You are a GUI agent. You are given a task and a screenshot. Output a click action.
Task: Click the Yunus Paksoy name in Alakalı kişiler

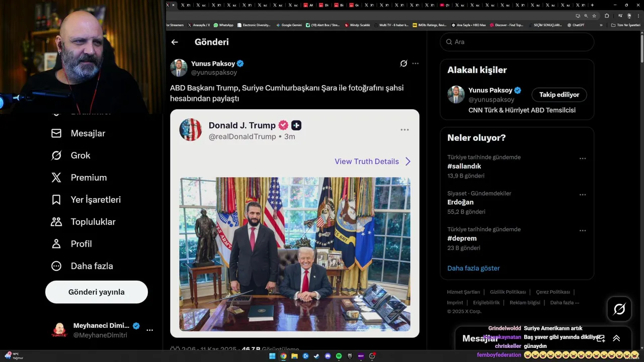490,90
